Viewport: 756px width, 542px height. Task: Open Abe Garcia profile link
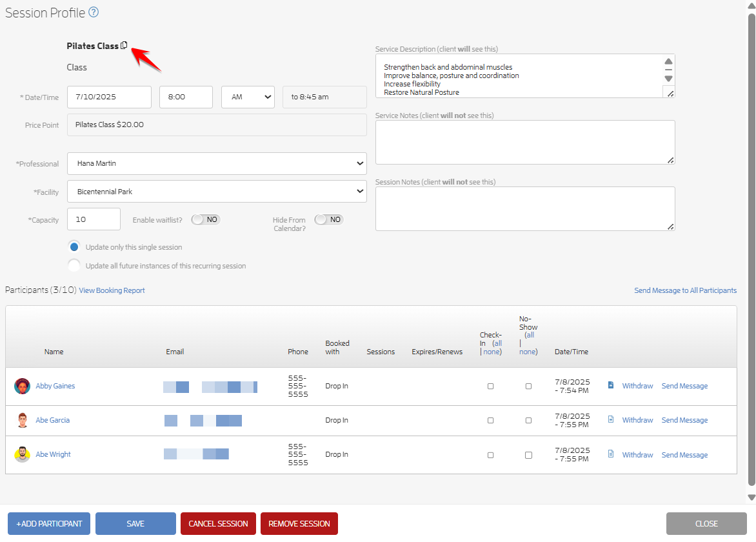pyautogui.click(x=52, y=420)
